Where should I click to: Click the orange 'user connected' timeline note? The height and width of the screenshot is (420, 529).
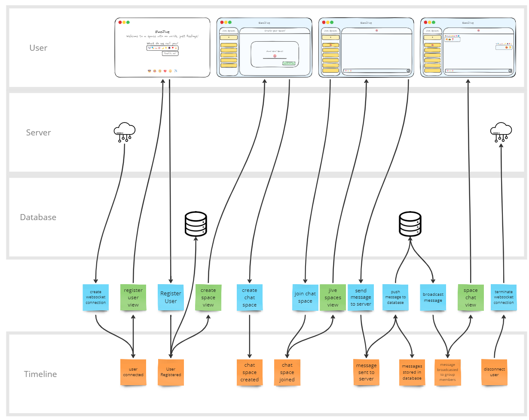pos(133,372)
